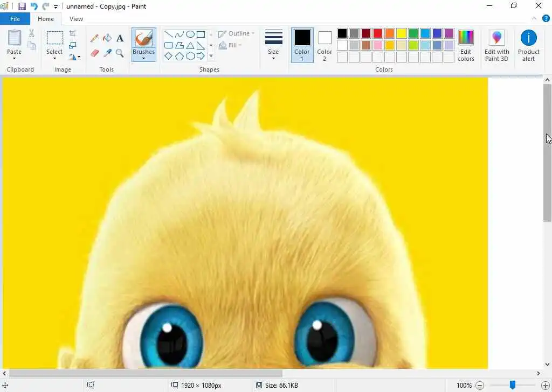Image resolution: width=552 pixels, height=392 pixels.
Task: Click the scroll down arrow
Action: pyautogui.click(x=547, y=365)
